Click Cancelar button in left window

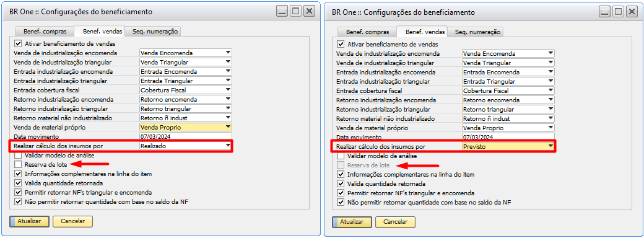click(72, 221)
